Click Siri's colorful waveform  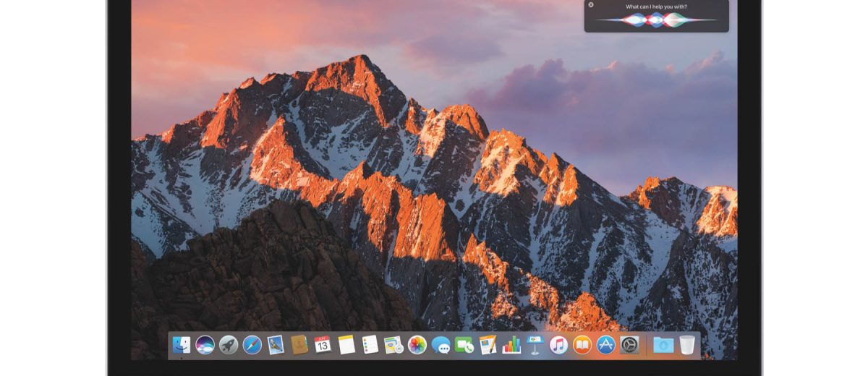coord(657,20)
